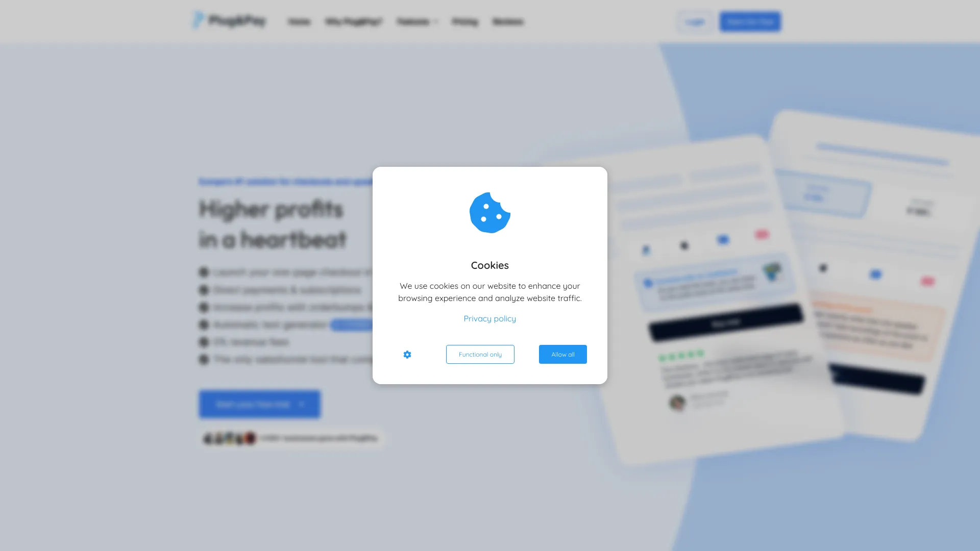
Task: Click the first green checkmark bullet icon
Action: coord(203,272)
